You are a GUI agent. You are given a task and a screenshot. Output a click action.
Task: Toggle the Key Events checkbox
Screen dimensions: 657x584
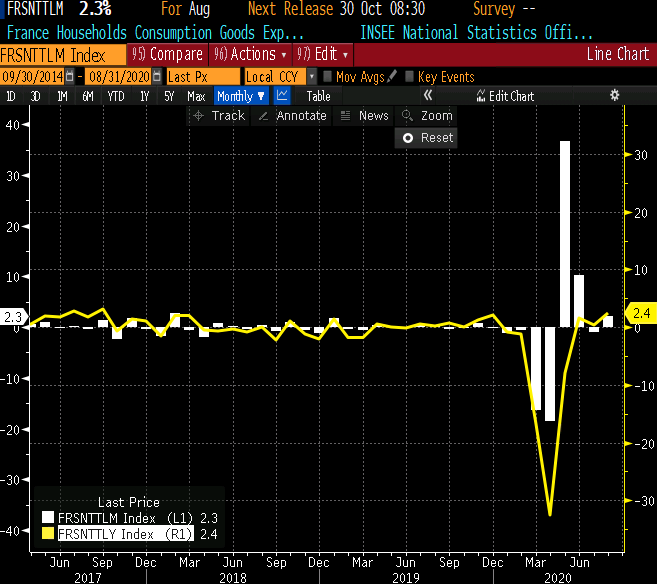(x=409, y=76)
